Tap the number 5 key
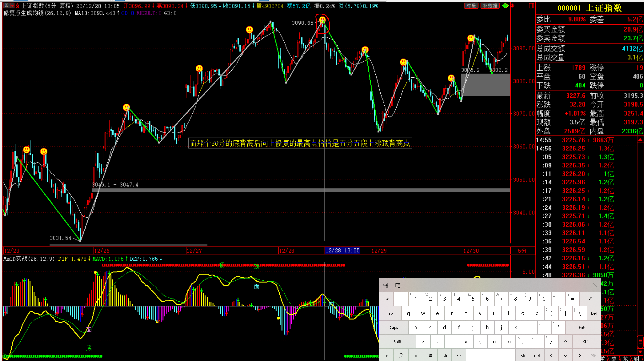The width and height of the screenshot is (644, 361). click(473, 299)
